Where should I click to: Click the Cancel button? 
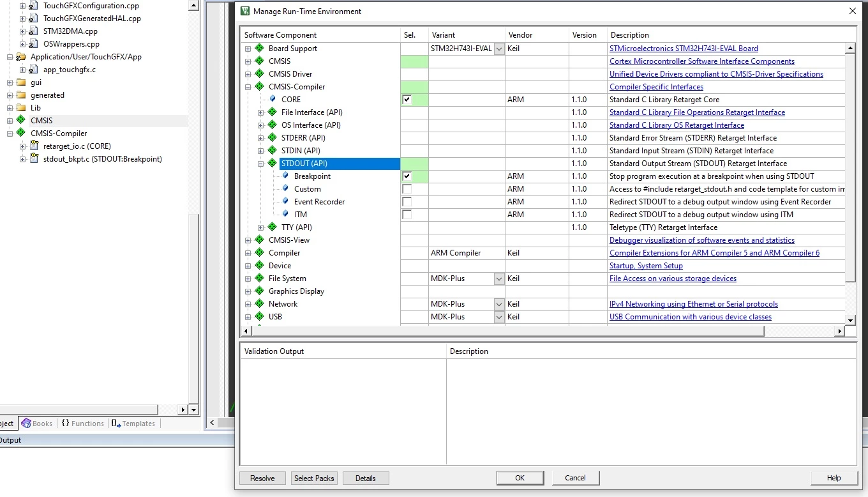[x=575, y=478]
